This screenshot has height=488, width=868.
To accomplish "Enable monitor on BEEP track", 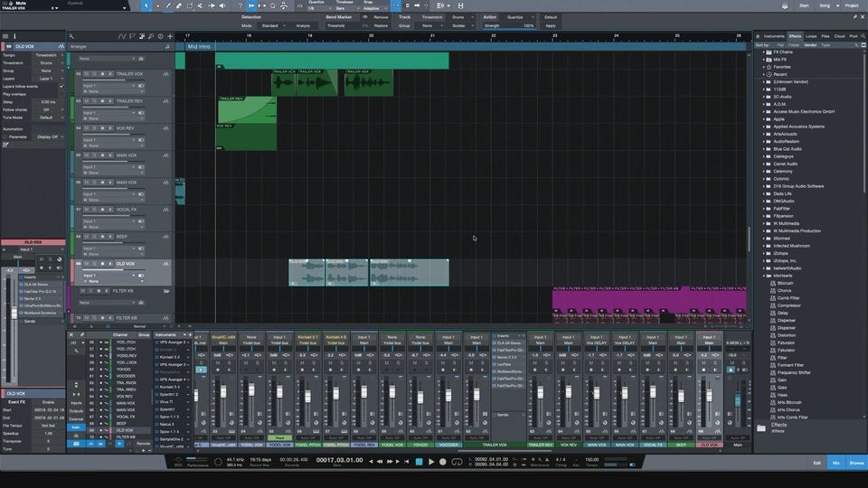I will (x=110, y=237).
